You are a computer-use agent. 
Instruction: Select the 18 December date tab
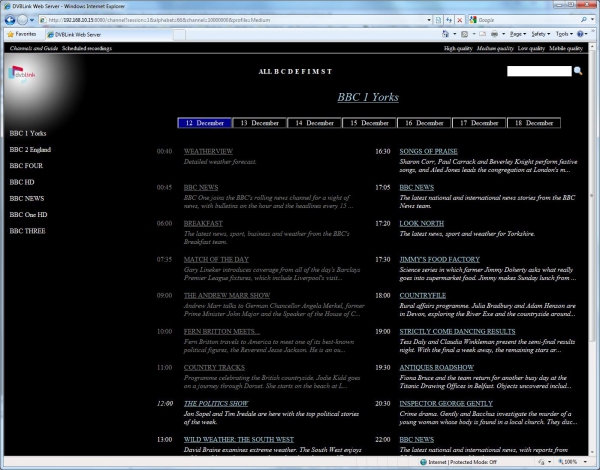pos(534,123)
